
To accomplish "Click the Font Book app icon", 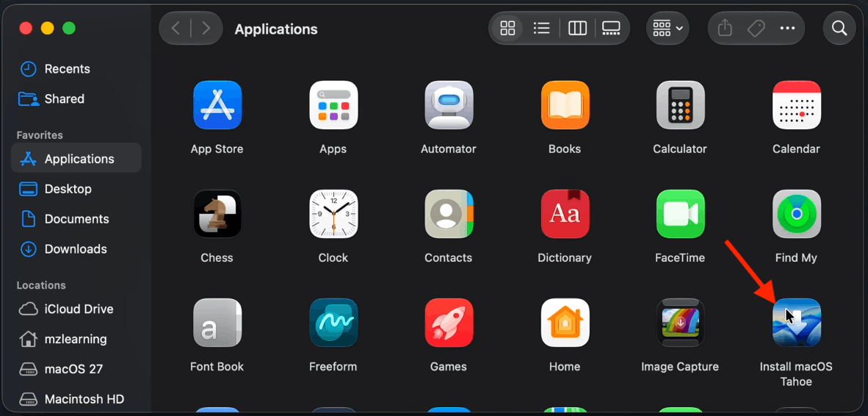I will coord(217,323).
